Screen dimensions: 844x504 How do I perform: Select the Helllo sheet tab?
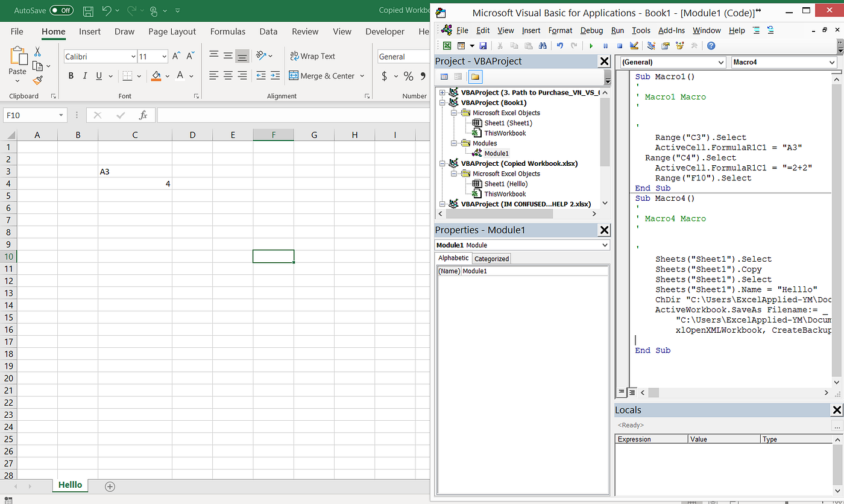click(70, 485)
